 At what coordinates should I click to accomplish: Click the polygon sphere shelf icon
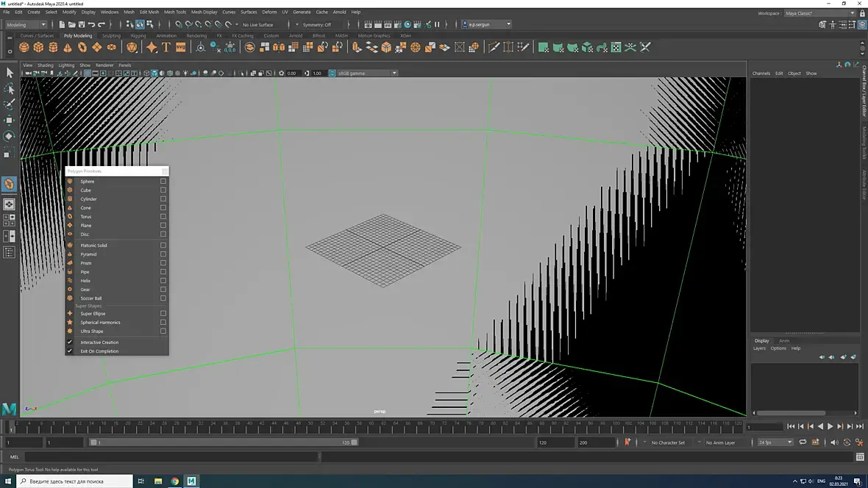coord(24,47)
